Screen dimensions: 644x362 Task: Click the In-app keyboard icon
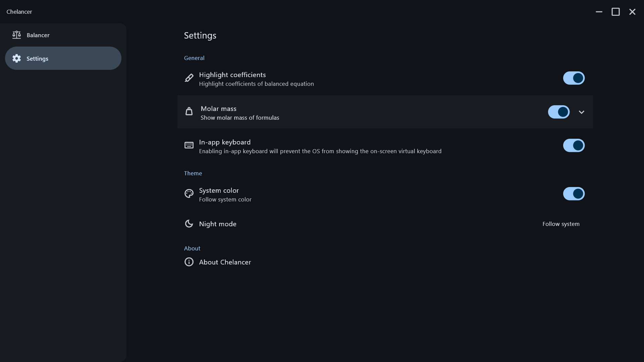point(189,145)
